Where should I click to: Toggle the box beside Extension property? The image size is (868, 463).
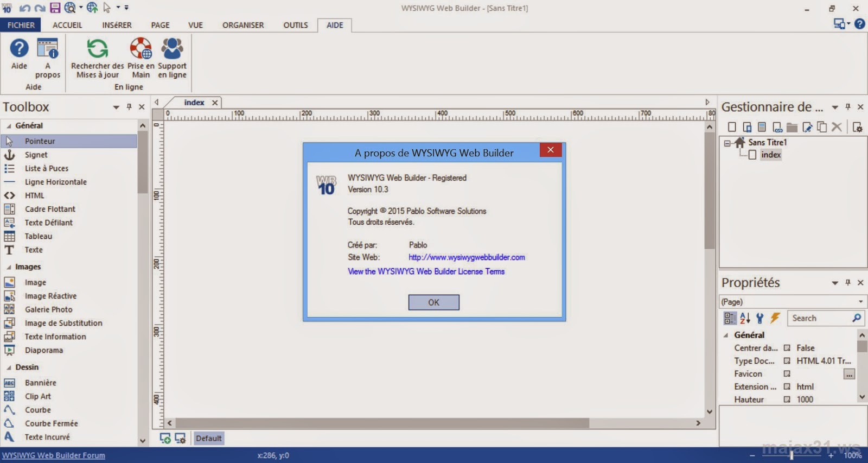(x=787, y=386)
